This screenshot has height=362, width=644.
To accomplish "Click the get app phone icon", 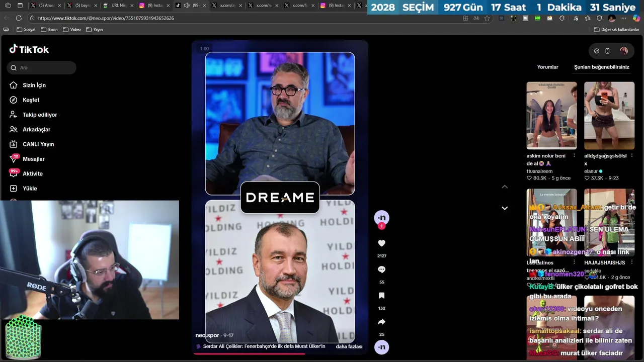I will [x=607, y=51].
